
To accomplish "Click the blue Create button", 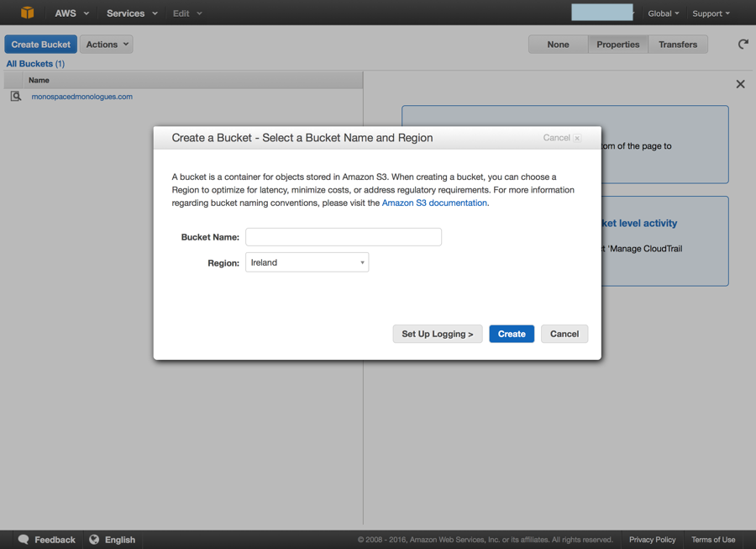I will tap(512, 334).
